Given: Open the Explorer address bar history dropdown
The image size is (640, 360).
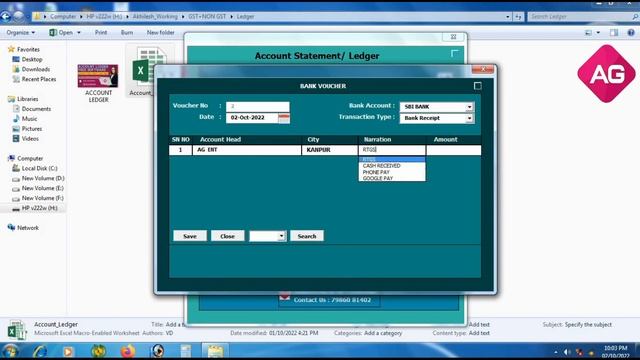Looking at the screenshot, I should pyautogui.click(x=507, y=17).
